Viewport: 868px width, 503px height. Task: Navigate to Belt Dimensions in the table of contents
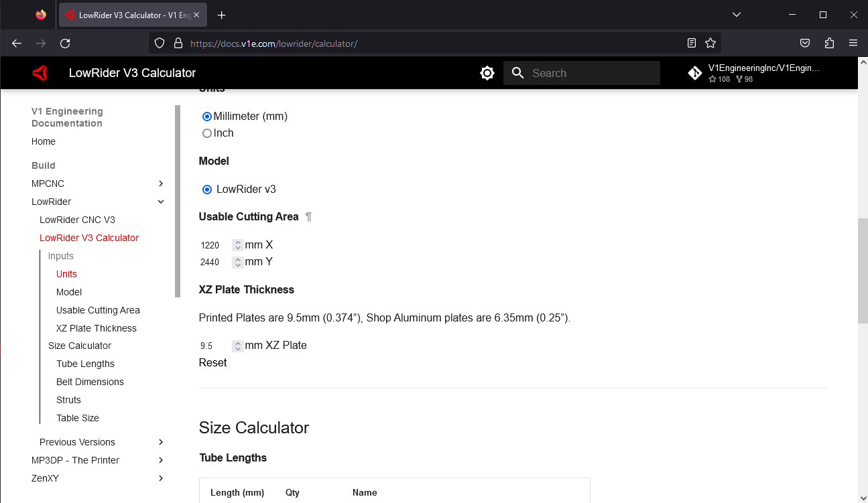(x=90, y=382)
